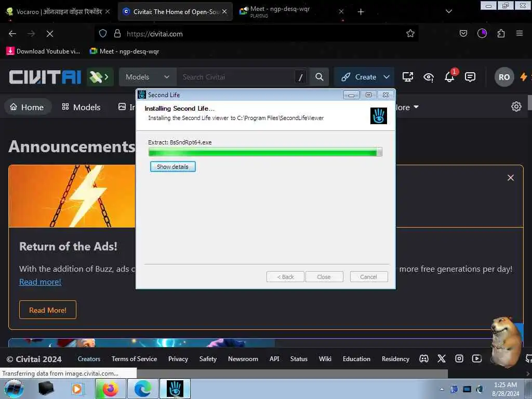Image resolution: width=532 pixels, height=399 pixels.
Task: Click the Firefox account profile icon
Action: click(482, 33)
